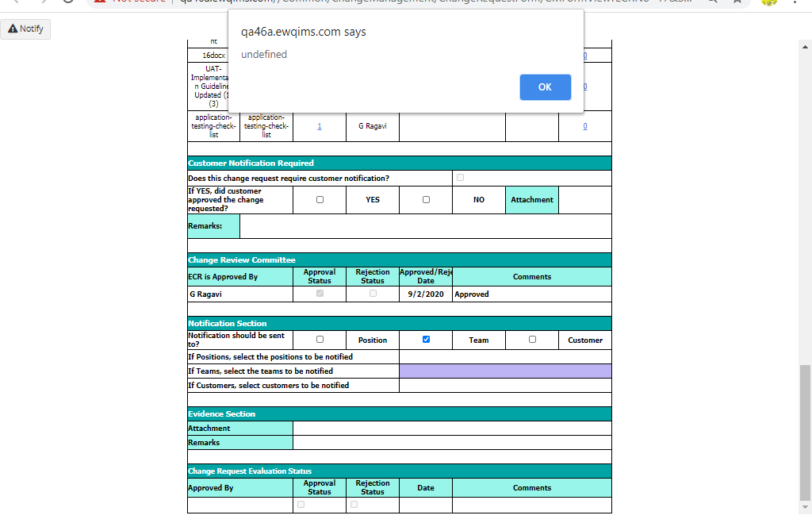Click 'qa46a.ewqims.com says' dialog title
Screen dimensions: 812x523
click(304, 32)
